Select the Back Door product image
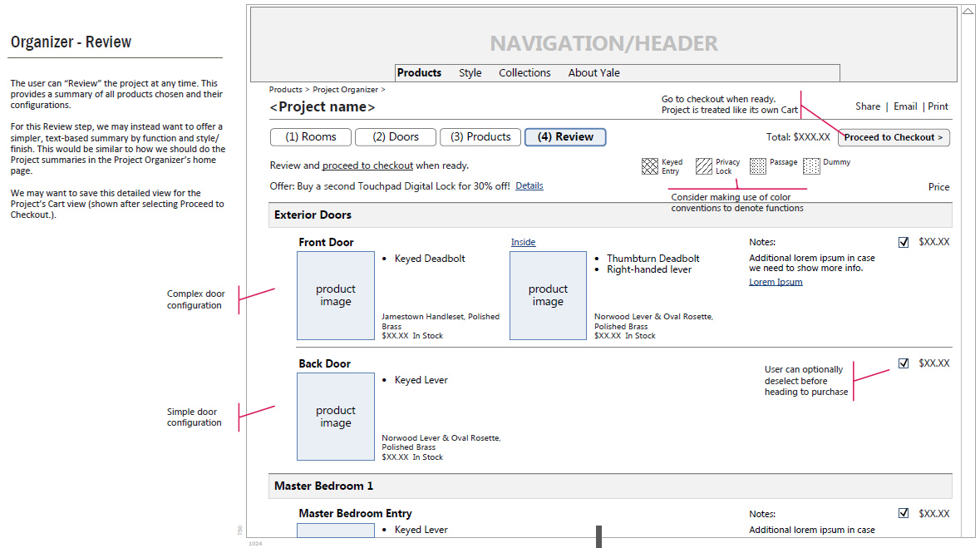980x548 pixels. 336,417
